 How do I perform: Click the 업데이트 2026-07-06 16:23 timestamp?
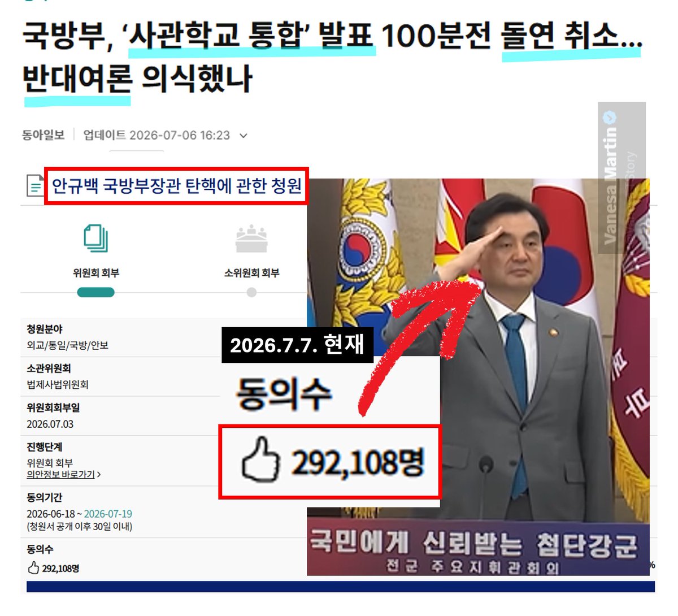(157, 135)
